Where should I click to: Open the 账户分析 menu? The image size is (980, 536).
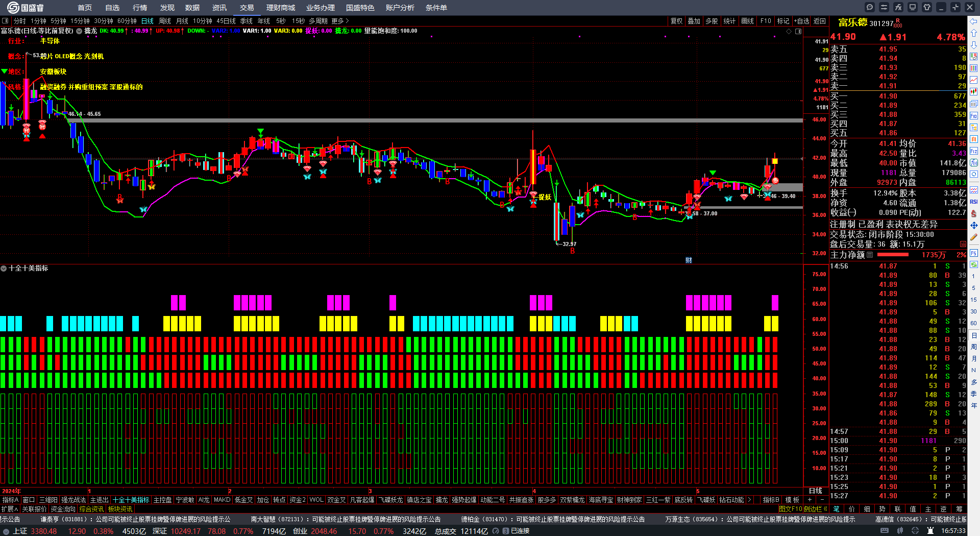(400, 8)
